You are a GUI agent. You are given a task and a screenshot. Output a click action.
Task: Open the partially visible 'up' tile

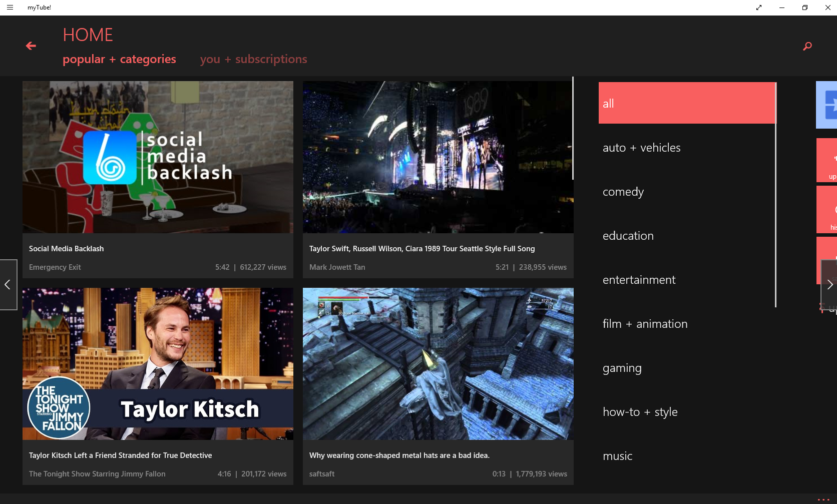[x=826, y=160]
